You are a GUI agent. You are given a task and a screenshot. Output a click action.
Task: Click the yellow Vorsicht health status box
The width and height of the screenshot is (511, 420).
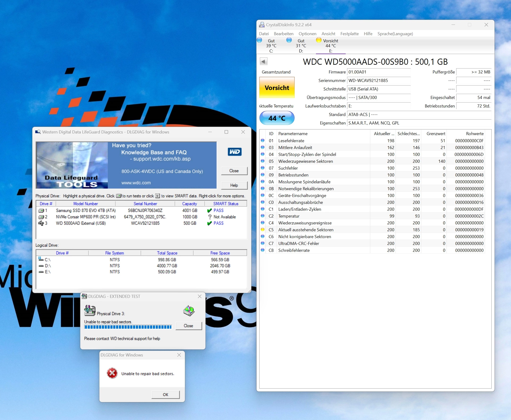coord(277,88)
